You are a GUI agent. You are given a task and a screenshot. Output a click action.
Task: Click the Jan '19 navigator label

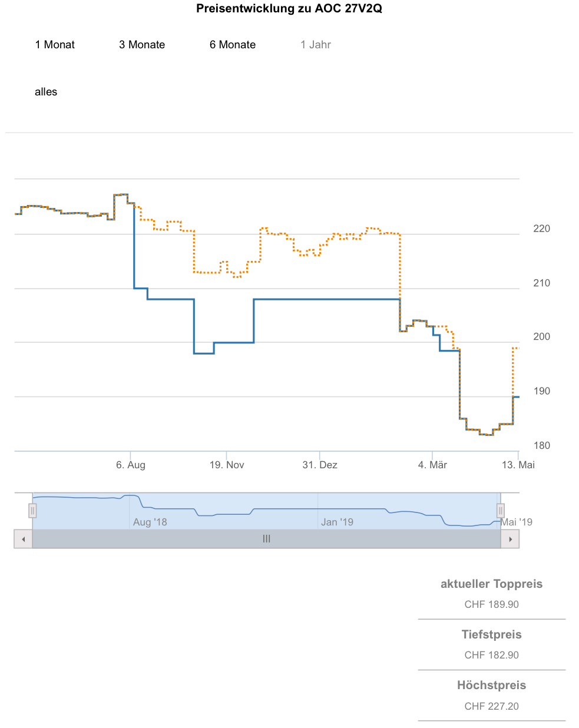338,522
